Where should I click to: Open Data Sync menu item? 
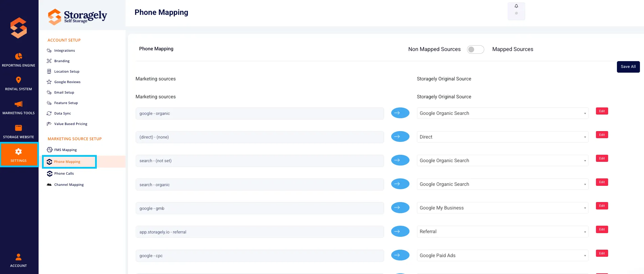63,113
